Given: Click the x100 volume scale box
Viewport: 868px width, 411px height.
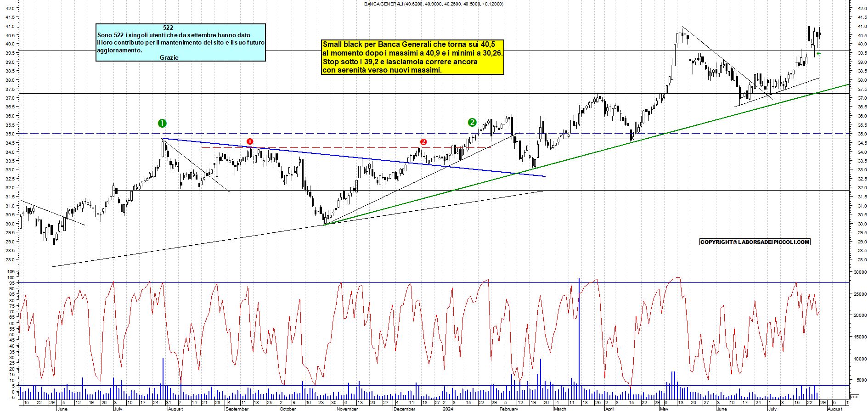Looking at the screenshot, I should tap(854, 397).
